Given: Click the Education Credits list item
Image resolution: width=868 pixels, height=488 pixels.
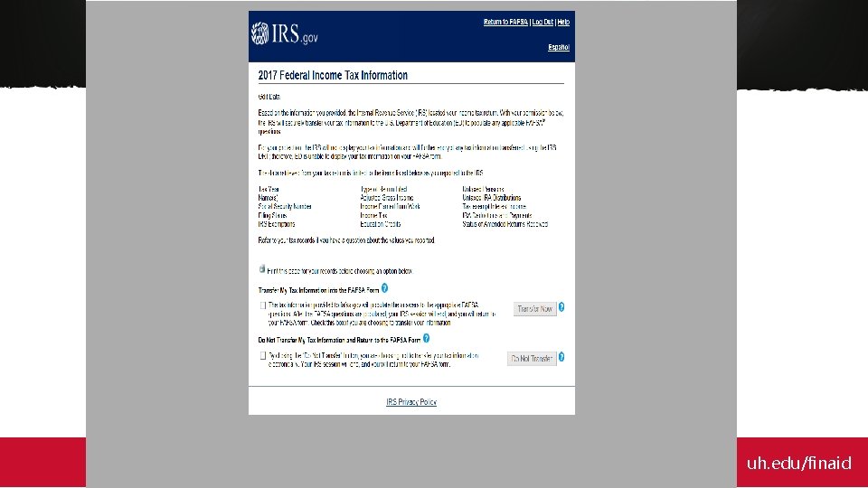Looking at the screenshot, I should 381,224.
